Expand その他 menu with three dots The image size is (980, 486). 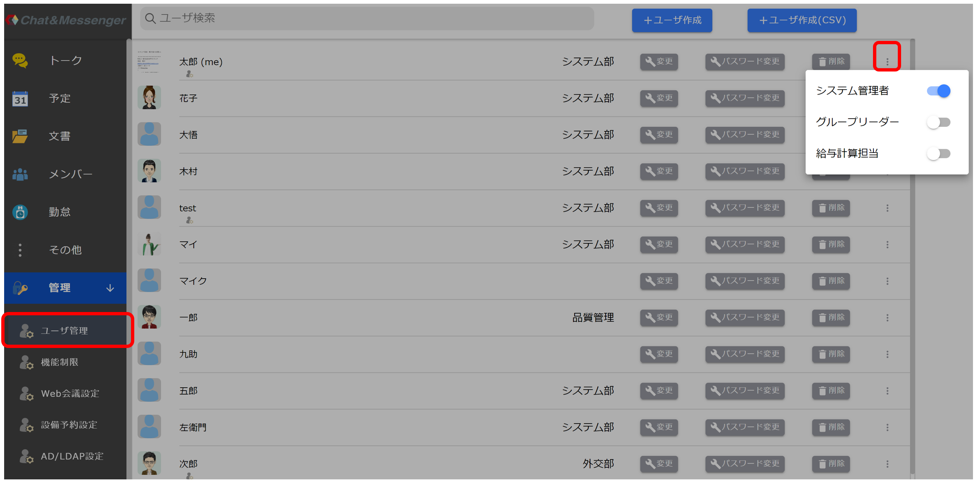click(x=20, y=250)
